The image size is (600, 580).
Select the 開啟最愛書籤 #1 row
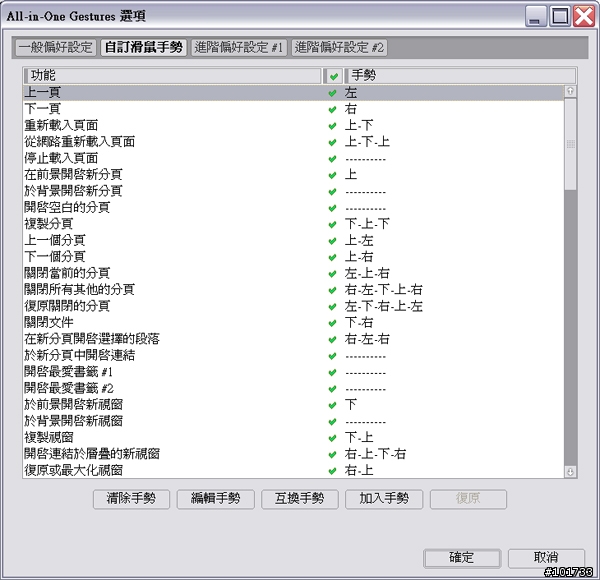click(x=293, y=372)
